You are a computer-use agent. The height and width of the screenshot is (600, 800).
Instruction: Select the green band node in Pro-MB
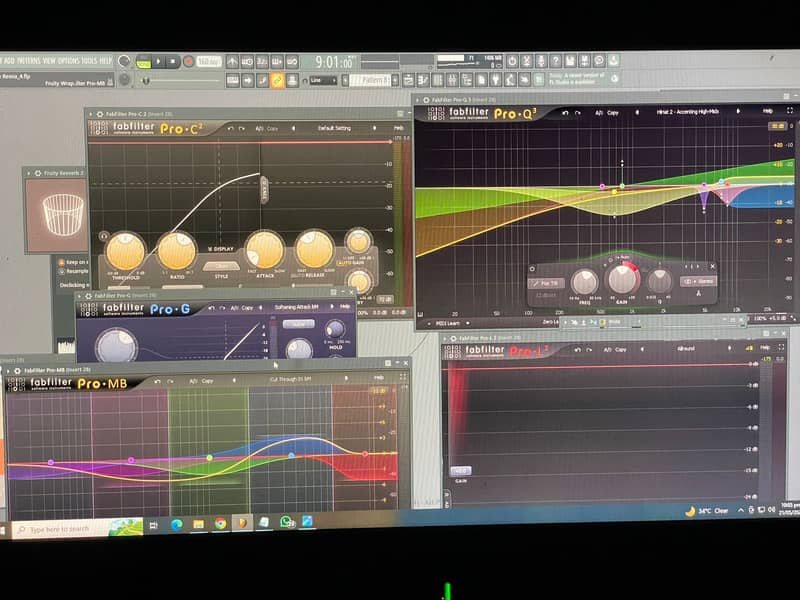click(x=210, y=458)
